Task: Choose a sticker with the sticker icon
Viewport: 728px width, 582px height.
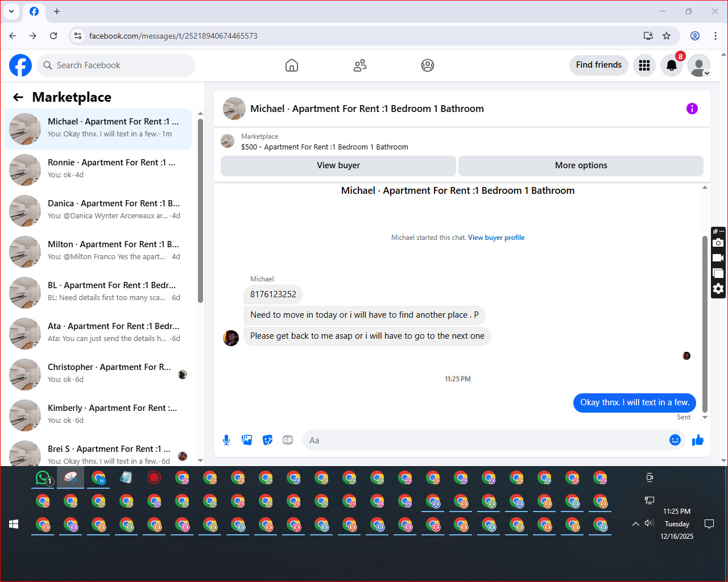Action: (267, 440)
